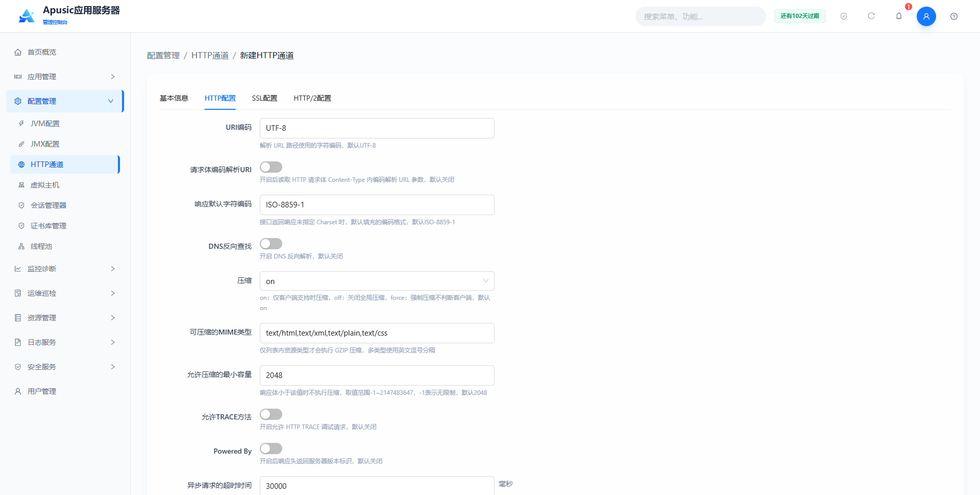The height and width of the screenshot is (495, 980).
Task: Click the 还有102天过期 license badge
Action: pos(800,16)
